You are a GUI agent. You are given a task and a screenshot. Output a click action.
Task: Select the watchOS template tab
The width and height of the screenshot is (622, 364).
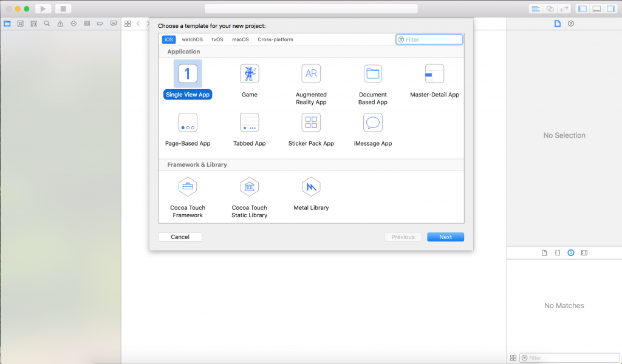(x=192, y=39)
